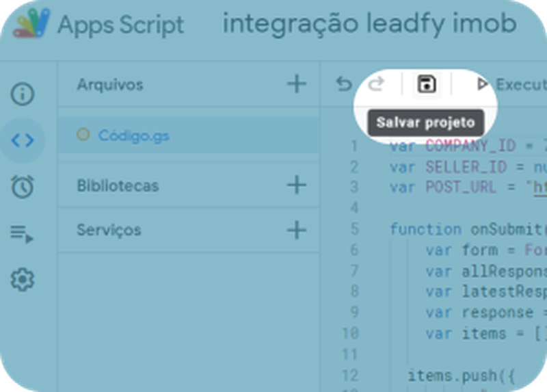
Task: Open Triggers via the alarm clock icon
Action: pos(23,187)
